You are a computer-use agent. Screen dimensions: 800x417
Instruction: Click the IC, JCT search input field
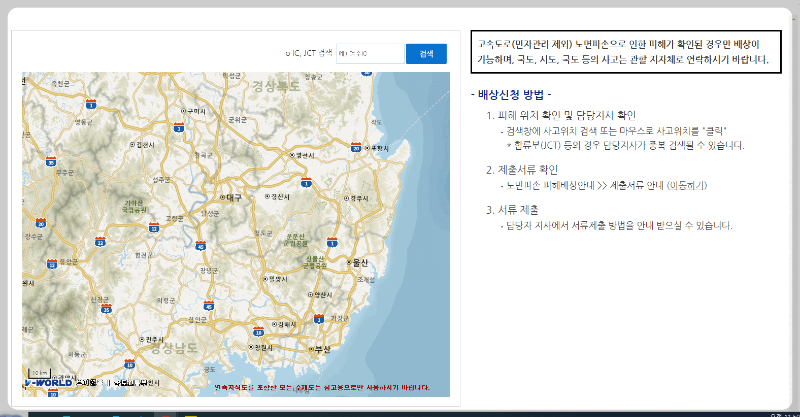[x=370, y=54]
